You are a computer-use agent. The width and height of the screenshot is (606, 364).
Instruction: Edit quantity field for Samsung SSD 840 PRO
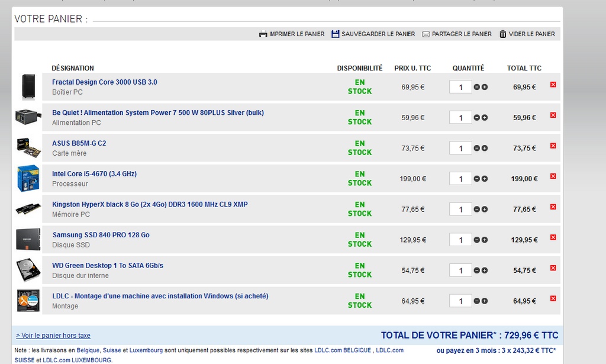click(x=460, y=240)
